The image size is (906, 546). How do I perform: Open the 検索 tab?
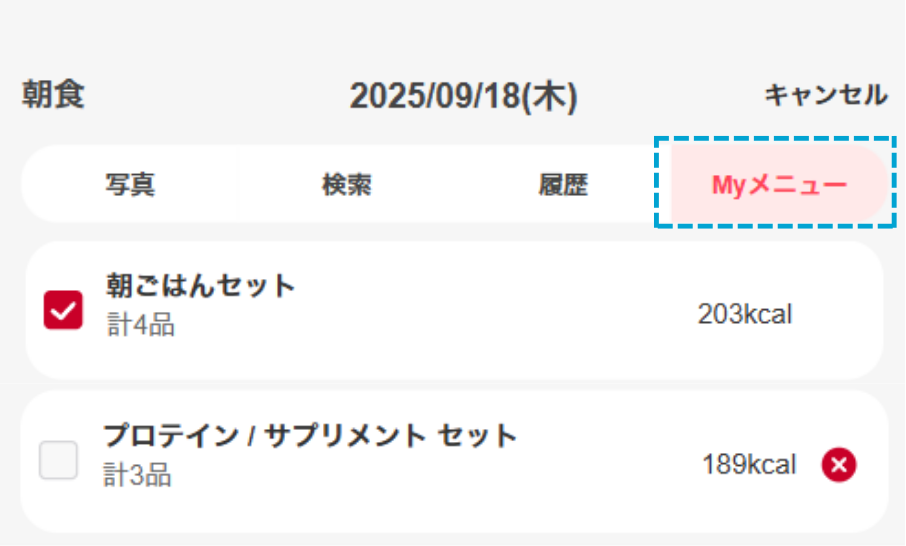pyautogui.click(x=347, y=185)
